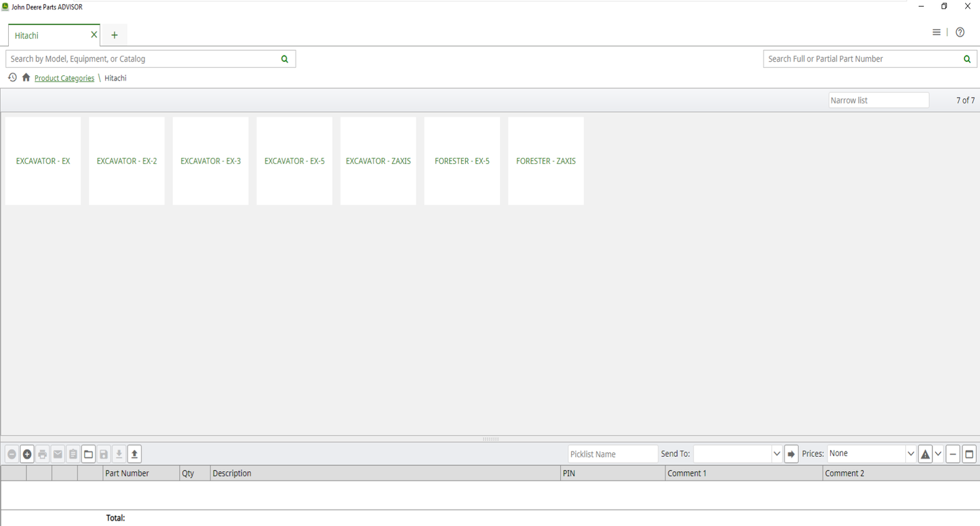Click the Comment 1 column header
This screenshot has height=526, width=980.
click(x=744, y=473)
